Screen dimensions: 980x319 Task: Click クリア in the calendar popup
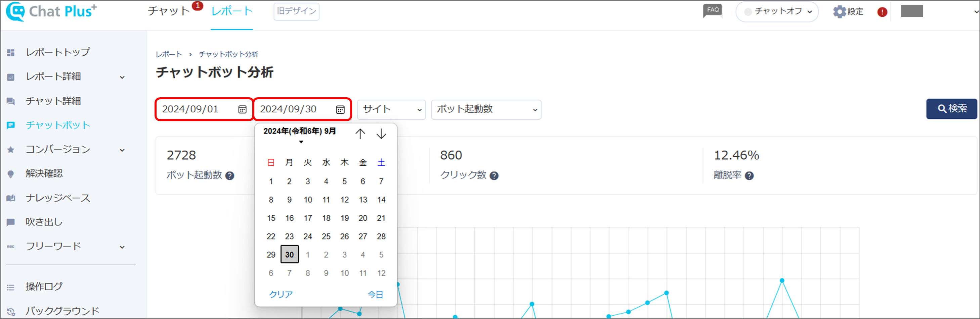tap(281, 294)
